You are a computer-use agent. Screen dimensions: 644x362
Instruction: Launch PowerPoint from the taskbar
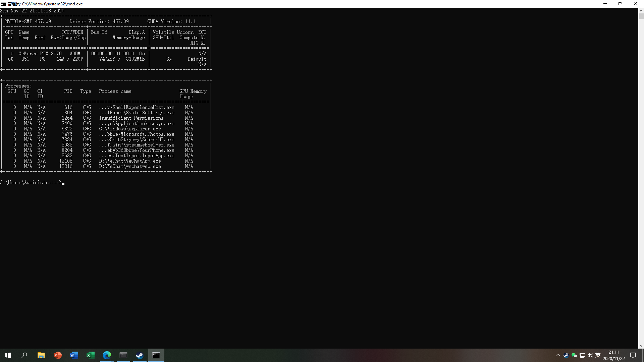tap(57, 355)
